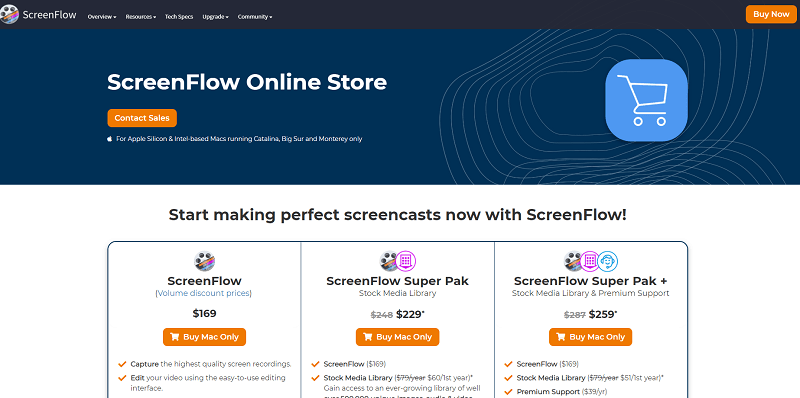
Task: Buy ScreenFlow Super Pak + for $259
Action: pos(590,337)
